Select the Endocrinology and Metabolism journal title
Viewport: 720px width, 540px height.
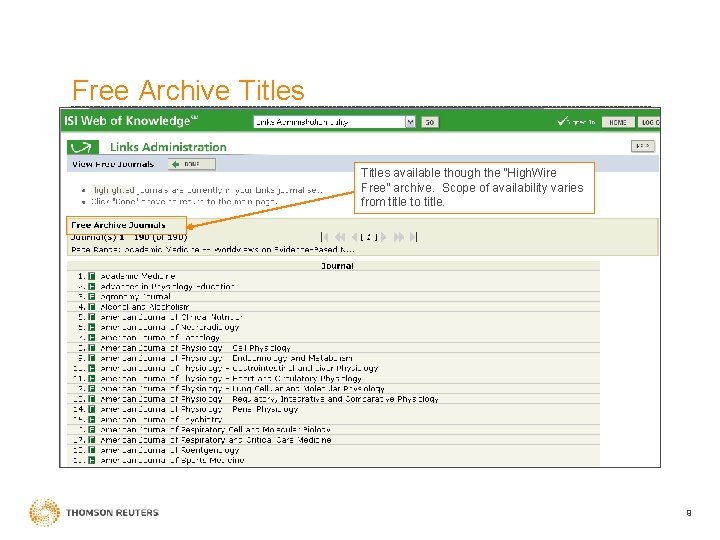pyautogui.click(x=226, y=358)
